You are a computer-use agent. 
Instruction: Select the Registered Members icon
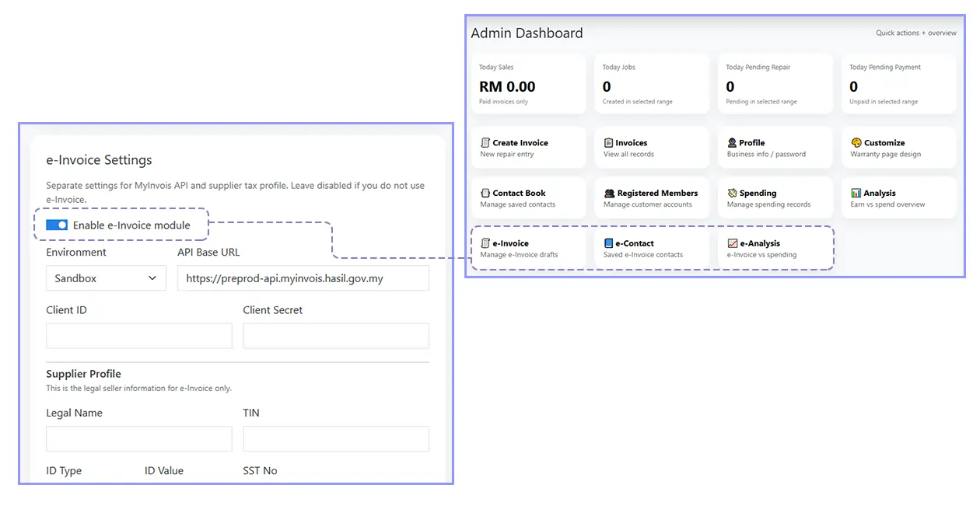tap(609, 193)
